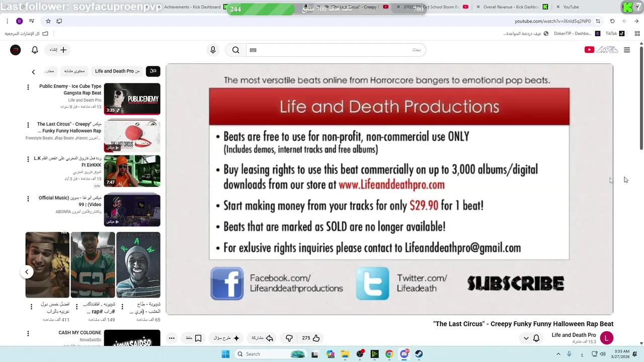Open File Explorer from taskbar

[345, 354]
